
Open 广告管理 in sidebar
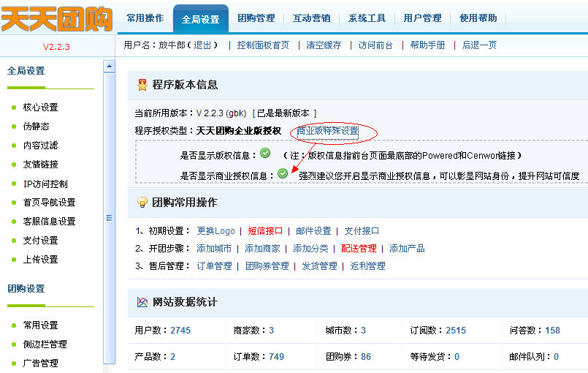point(40,363)
